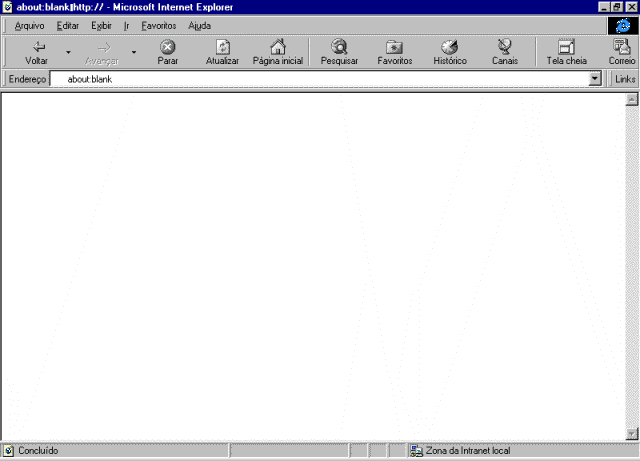
Task: Go to Página inicial home
Action: [x=278, y=52]
